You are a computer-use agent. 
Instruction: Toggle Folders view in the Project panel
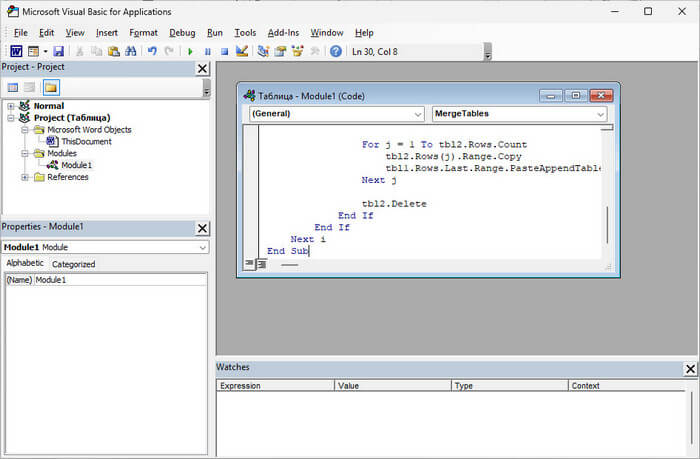click(x=50, y=87)
